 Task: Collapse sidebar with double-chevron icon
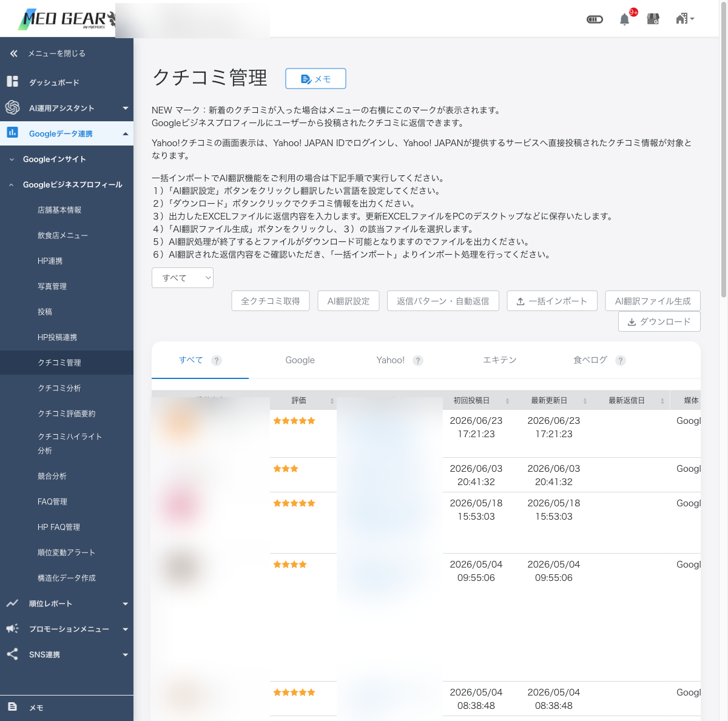(x=13, y=53)
